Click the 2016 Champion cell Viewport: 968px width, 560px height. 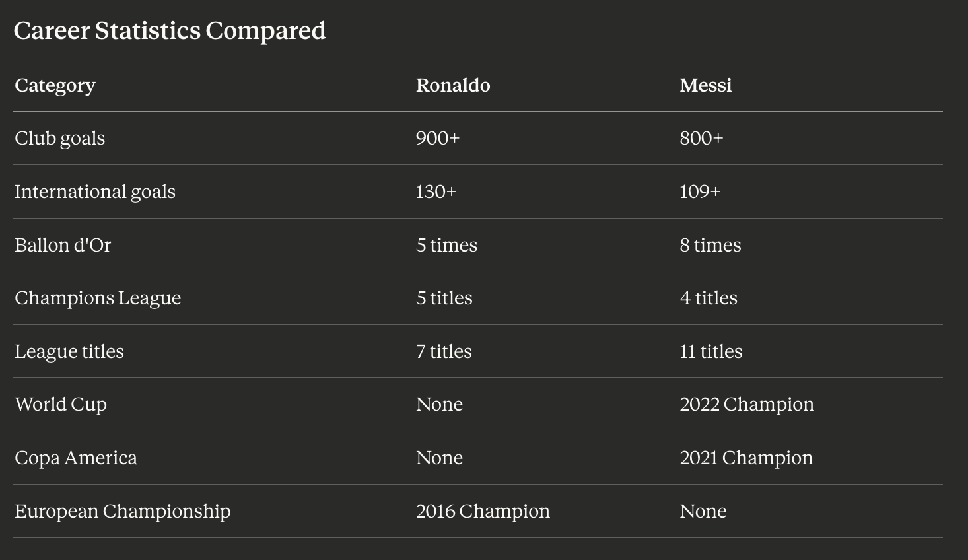(x=483, y=511)
